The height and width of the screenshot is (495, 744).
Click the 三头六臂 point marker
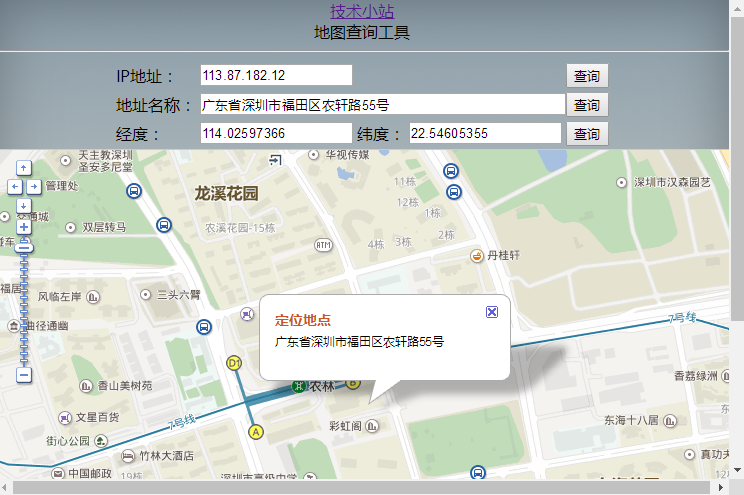pos(146,295)
